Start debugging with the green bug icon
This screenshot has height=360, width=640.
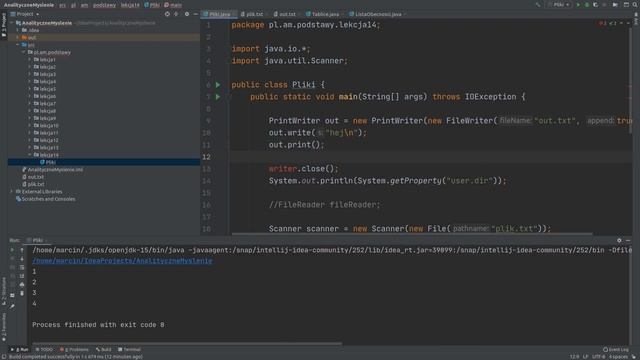tap(587, 5)
